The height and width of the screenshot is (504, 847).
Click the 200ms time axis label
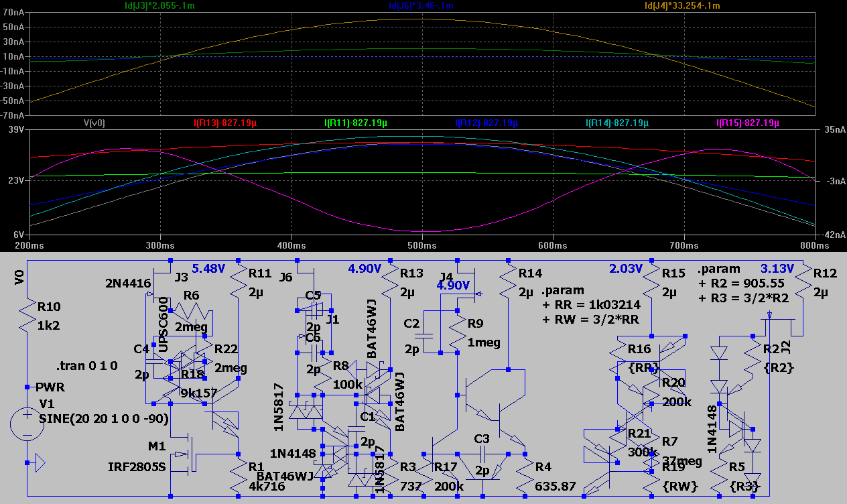tap(29, 247)
